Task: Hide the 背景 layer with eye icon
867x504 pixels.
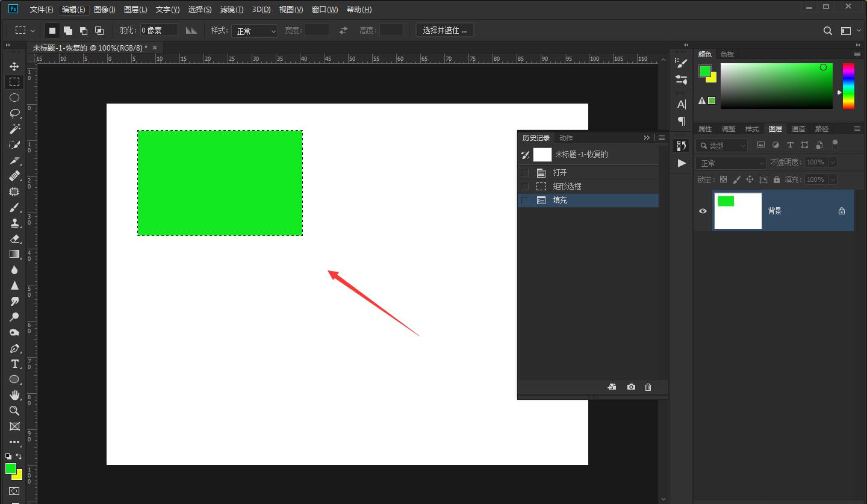Action: pos(703,211)
